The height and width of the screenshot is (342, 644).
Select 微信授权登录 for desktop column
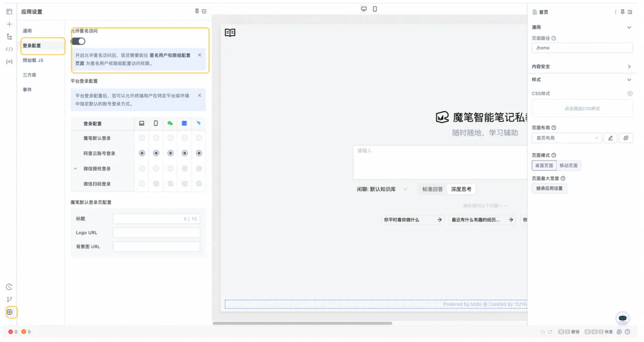coord(142,169)
